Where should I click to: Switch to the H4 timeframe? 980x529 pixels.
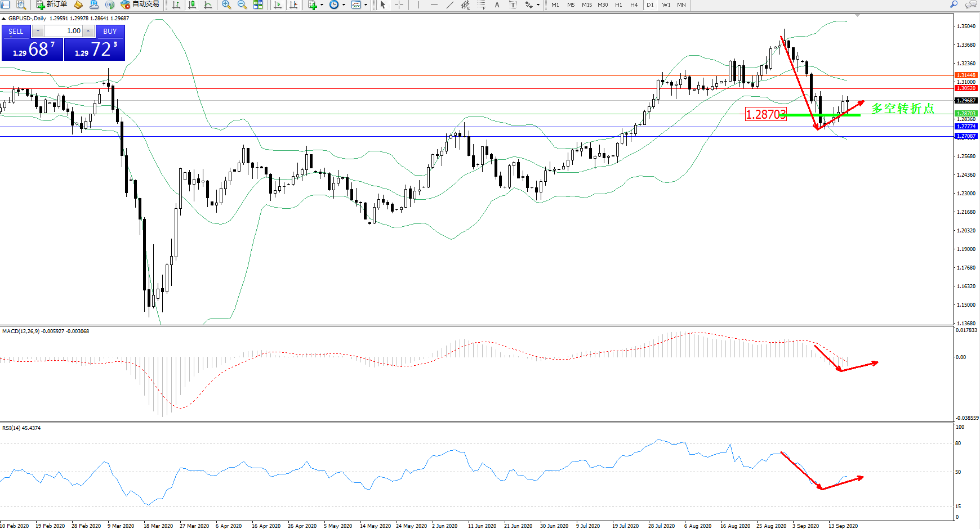[634, 5]
